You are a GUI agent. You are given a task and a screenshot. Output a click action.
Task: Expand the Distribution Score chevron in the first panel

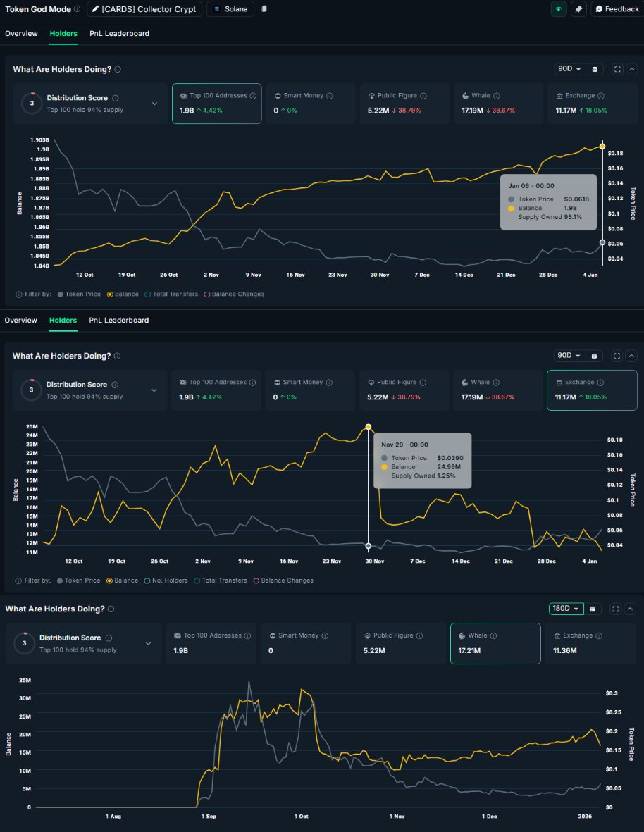pyautogui.click(x=154, y=104)
